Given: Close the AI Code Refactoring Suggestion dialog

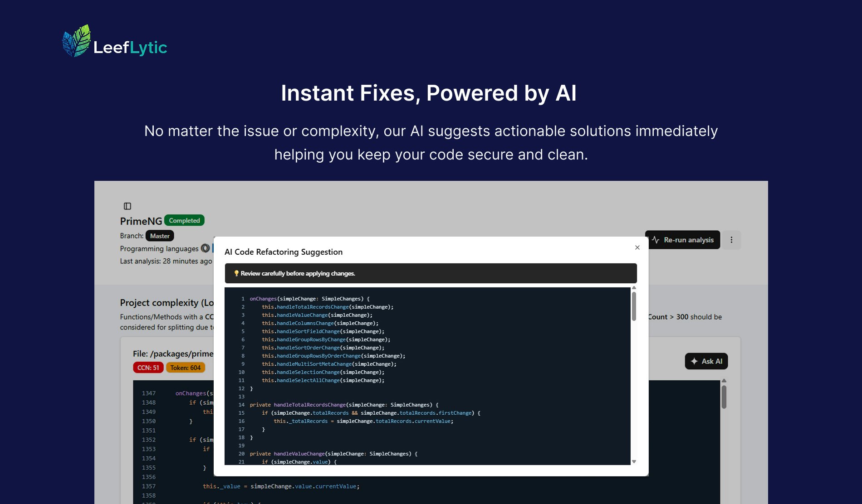Looking at the screenshot, I should coord(637,247).
